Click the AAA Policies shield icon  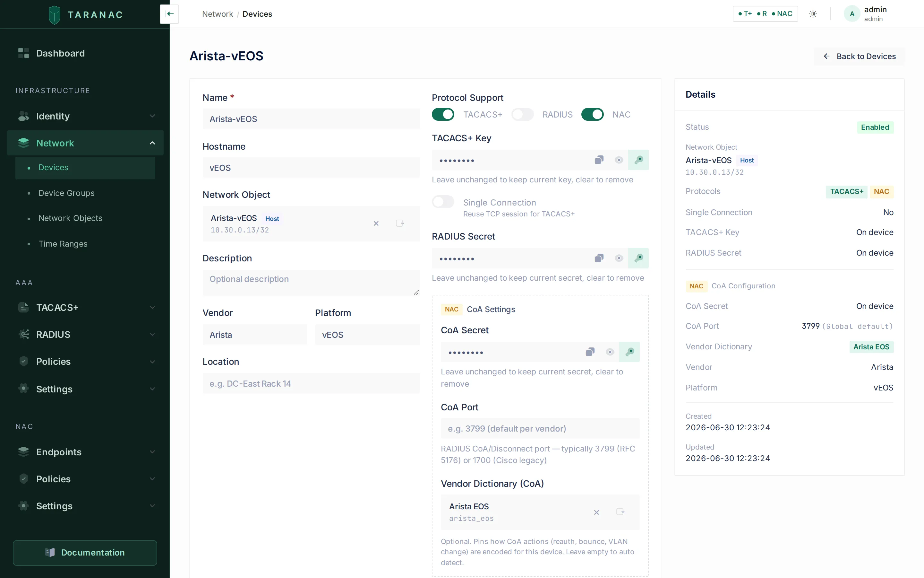point(23,361)
